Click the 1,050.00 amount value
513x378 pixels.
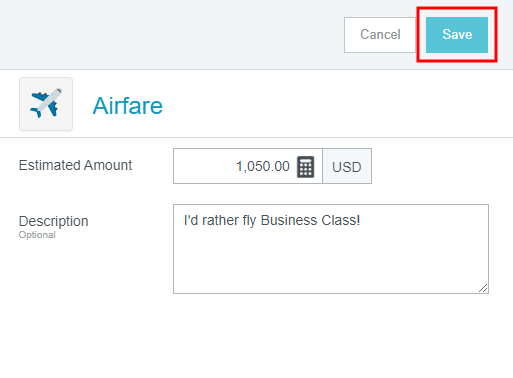click(263, 166)
